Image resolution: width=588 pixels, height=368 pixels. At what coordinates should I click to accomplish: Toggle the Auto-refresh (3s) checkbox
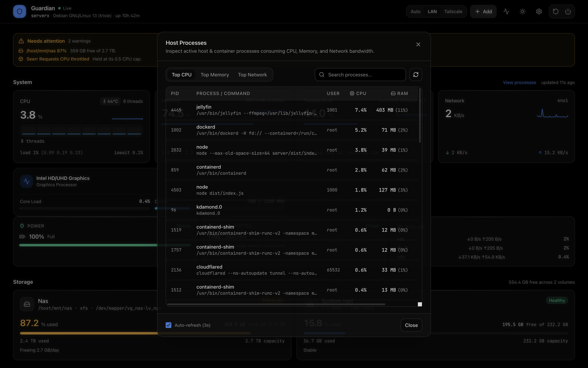[168, 325]
